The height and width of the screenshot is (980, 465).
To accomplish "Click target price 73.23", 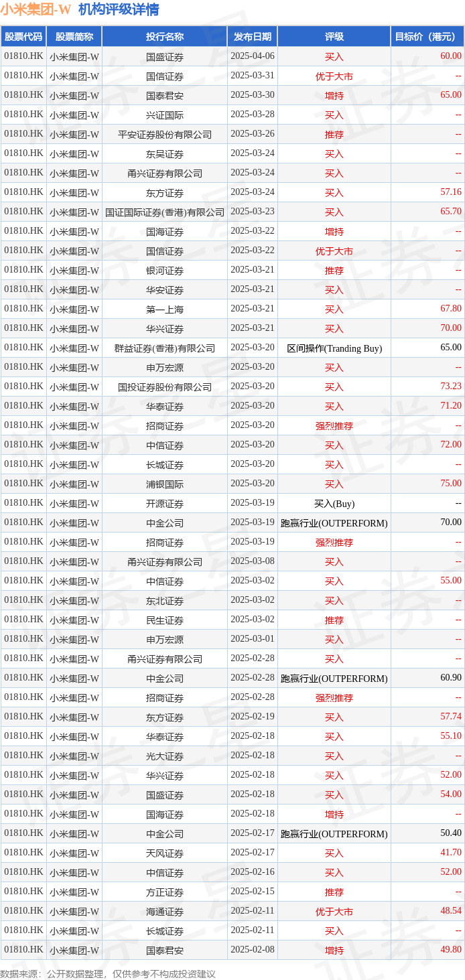I will tap(451, 387).
